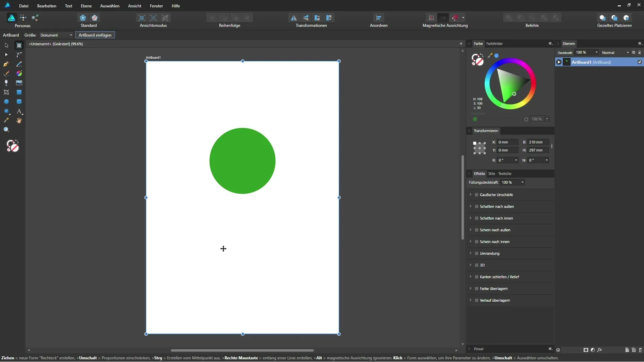
Task: Select the hand View tool
Action: tap(19, 120)
